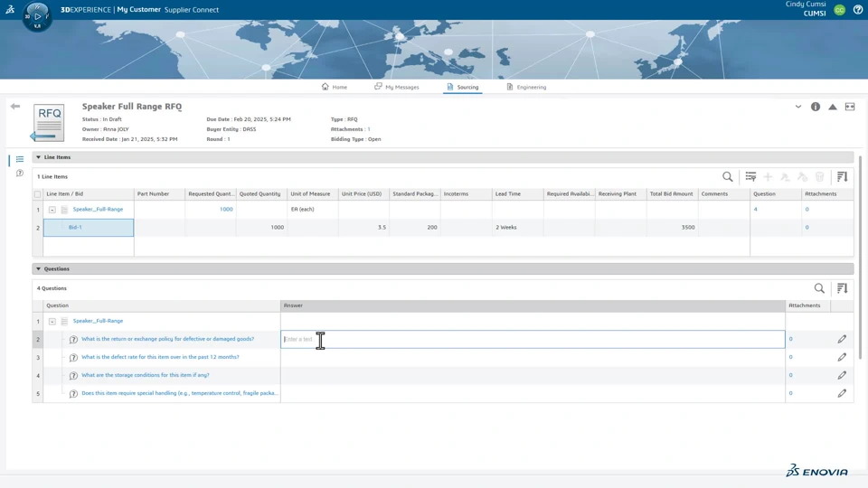
Task: Search within Line Items
Action: click(x=727, y=176)
